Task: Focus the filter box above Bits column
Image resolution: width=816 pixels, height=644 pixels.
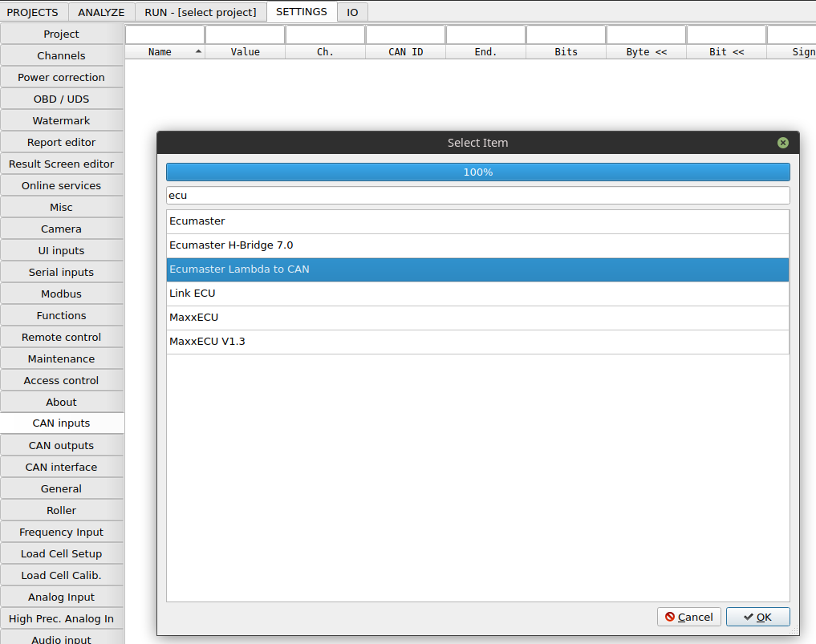Action: [566, 34]
